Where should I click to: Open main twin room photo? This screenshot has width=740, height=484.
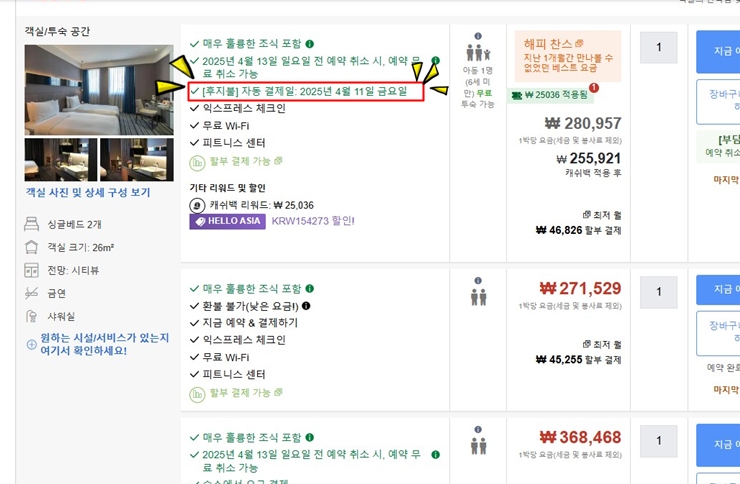pos(99,90)
